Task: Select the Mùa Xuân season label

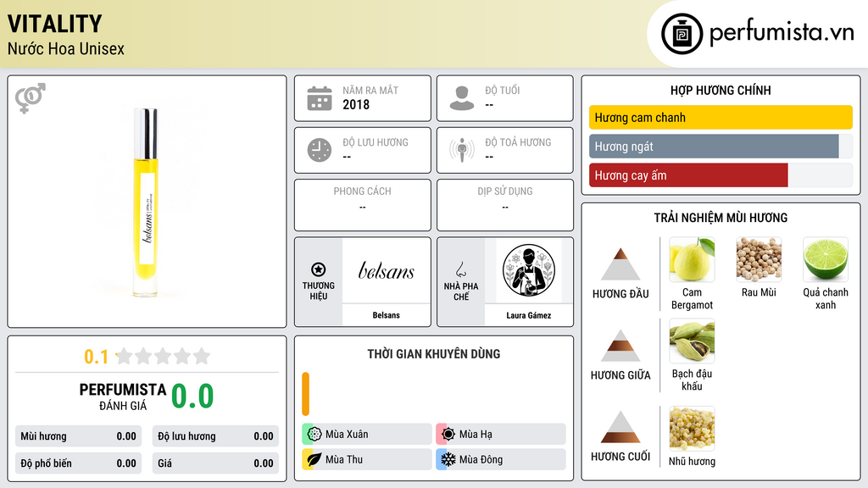Action: pos(347,435)
